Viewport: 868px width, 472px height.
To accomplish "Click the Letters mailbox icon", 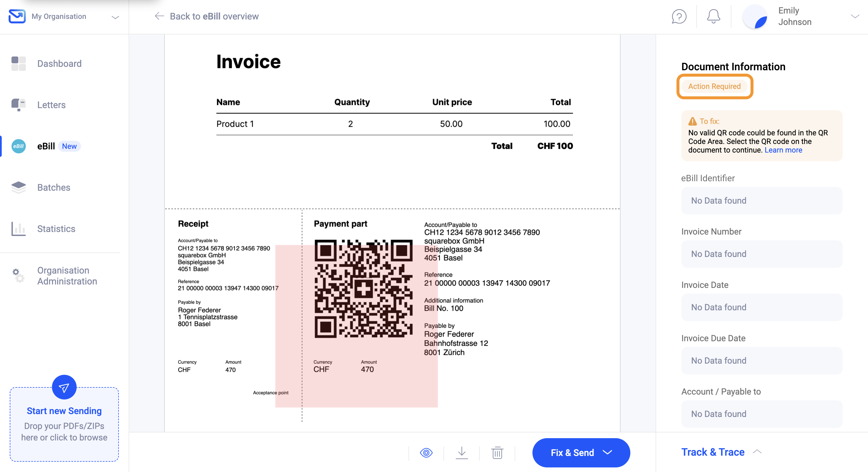I will click(19, 105).
